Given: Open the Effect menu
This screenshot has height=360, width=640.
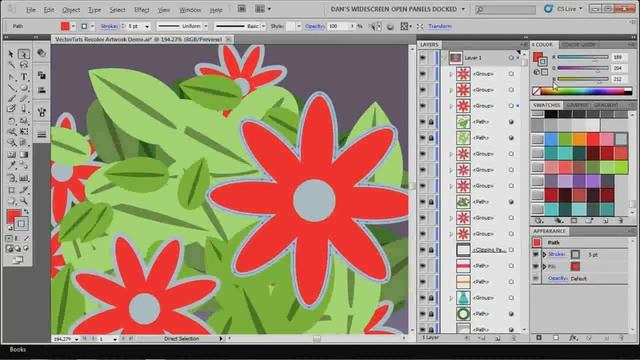Looking at the screenshot, I should [x=142, y=9].
